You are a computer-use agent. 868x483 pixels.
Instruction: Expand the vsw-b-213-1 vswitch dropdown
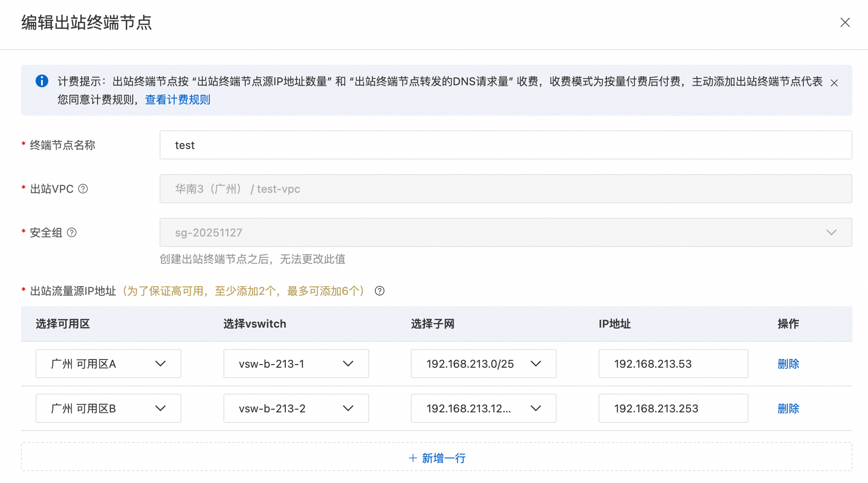[x=296, y=364]
